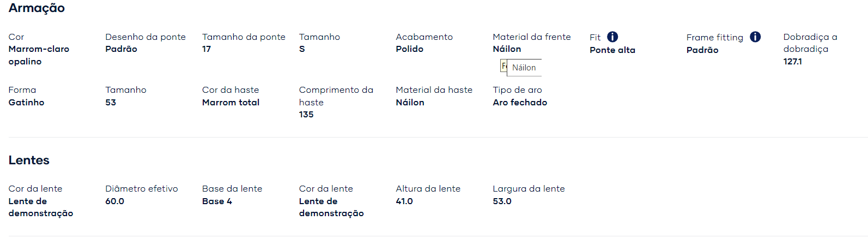Screen dimensions: 868x238
Task: Select the Armação section heading
Action: (37, 8)
